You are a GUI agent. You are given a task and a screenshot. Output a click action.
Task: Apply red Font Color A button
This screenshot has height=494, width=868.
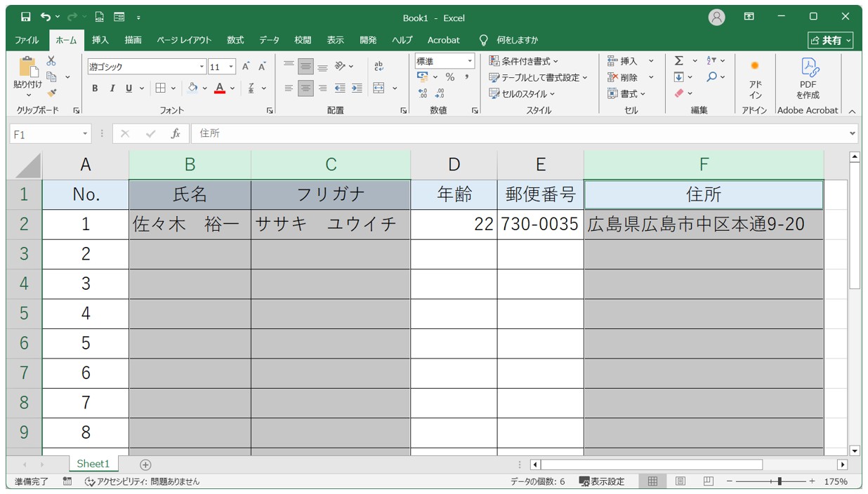(220, 88)
